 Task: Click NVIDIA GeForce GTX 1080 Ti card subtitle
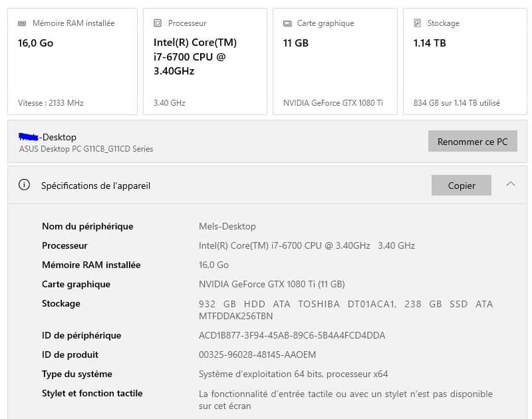(x=333, y=103)
